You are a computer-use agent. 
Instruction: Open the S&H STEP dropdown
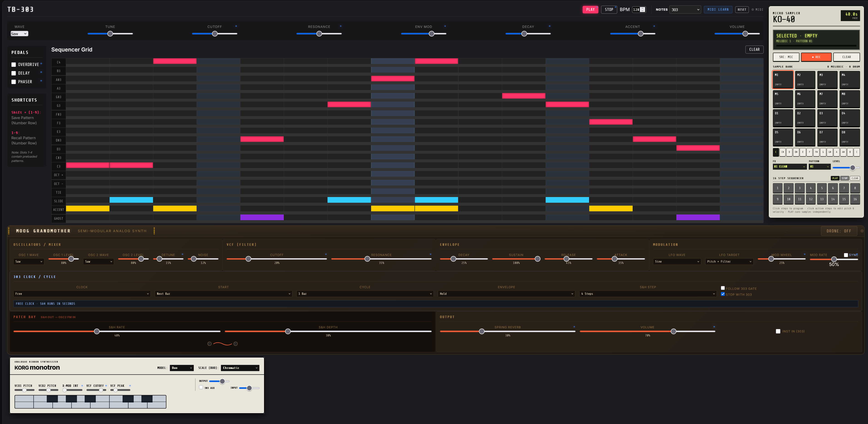click(648, 294)
